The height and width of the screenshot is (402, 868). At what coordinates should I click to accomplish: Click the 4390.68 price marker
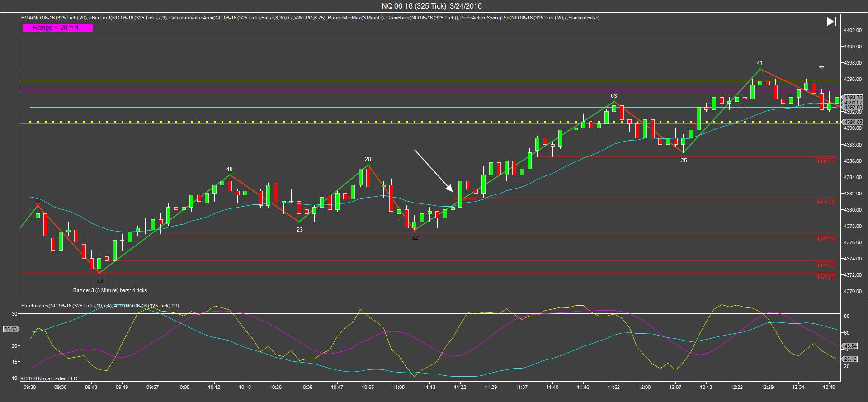click(x=853, y=122)
